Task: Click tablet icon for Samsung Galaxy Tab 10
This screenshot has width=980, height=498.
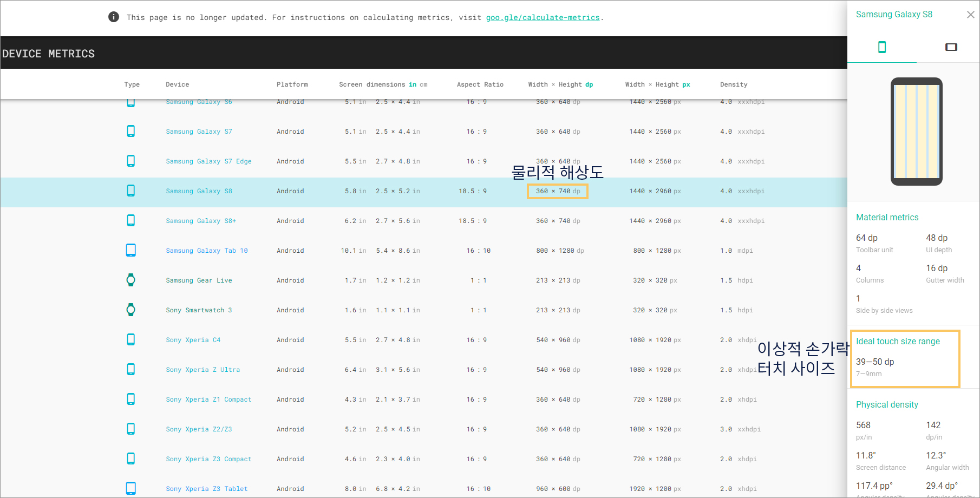Action: tap(130, 250)
